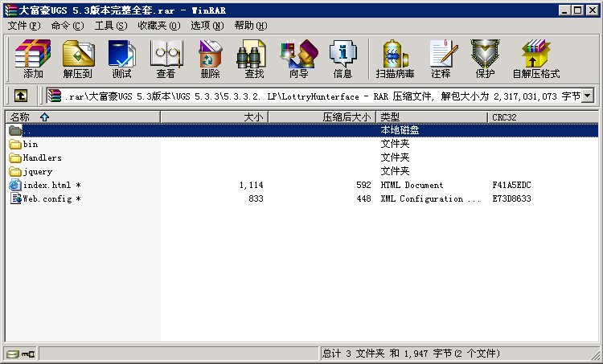This screenshot has width=603, height=364.
Task: Open the 注释 (Comment) tool
Action: click(441, 59)
